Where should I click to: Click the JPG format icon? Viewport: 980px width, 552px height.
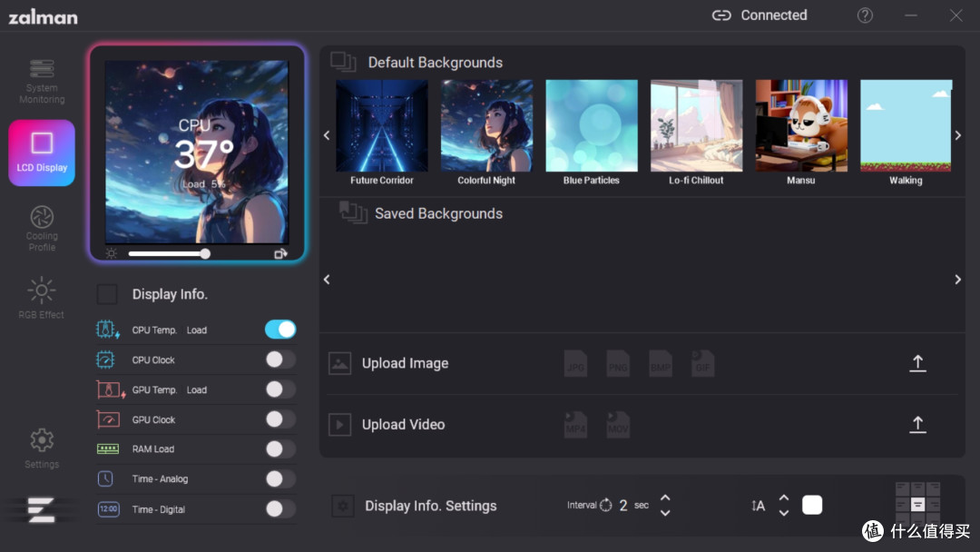pyautogui.click(x=575, y=363)
